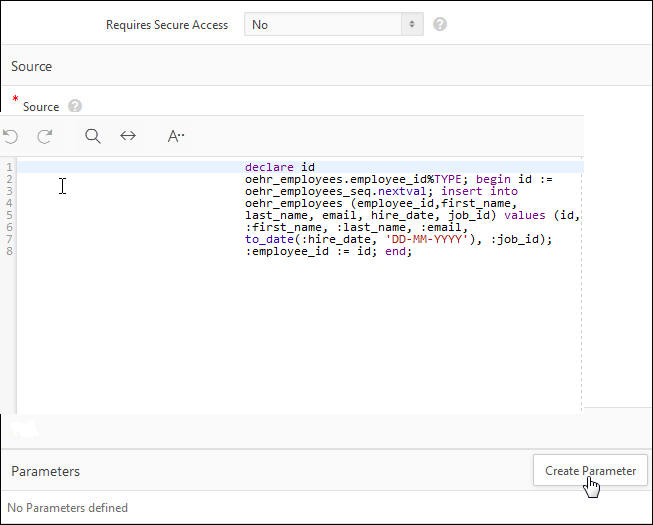Click help icon beside Requires Secure Access
The height and width of the screenshot is (525, 653).
(x=440, y=24)
